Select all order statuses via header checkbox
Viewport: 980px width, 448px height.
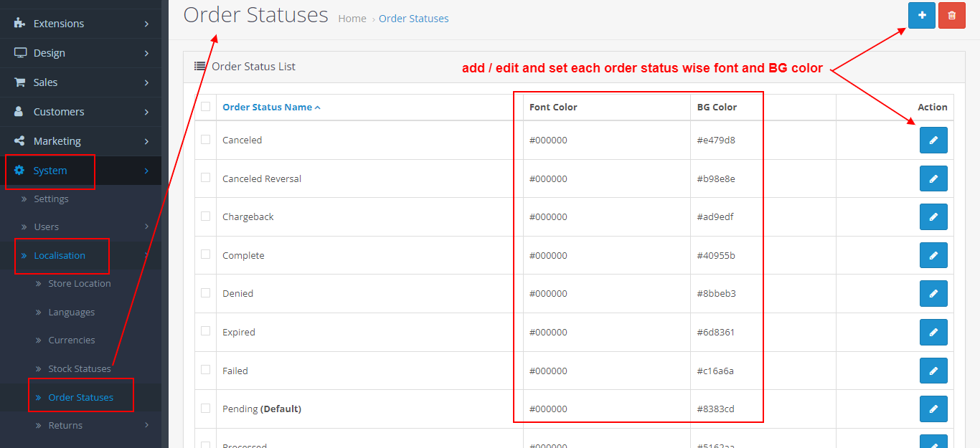point(205,105)
